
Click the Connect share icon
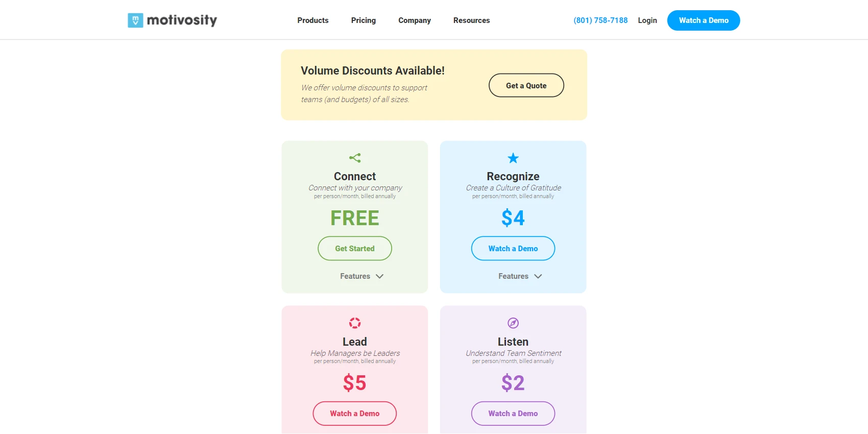click(355, 158)
